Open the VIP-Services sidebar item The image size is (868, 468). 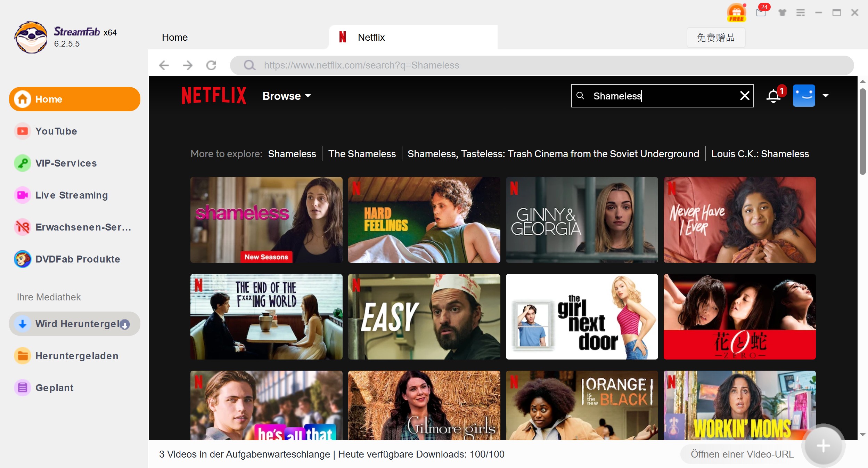click(x=66, y=163)
